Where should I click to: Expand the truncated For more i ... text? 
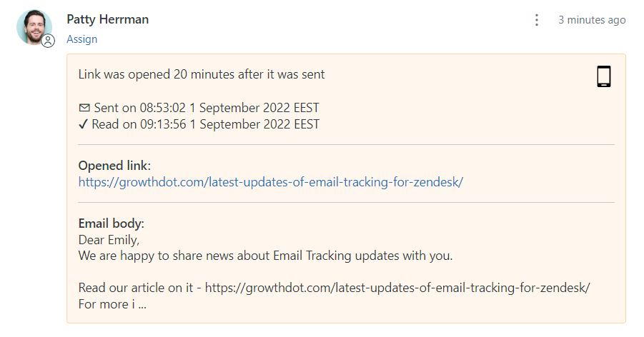click(112, 304)
